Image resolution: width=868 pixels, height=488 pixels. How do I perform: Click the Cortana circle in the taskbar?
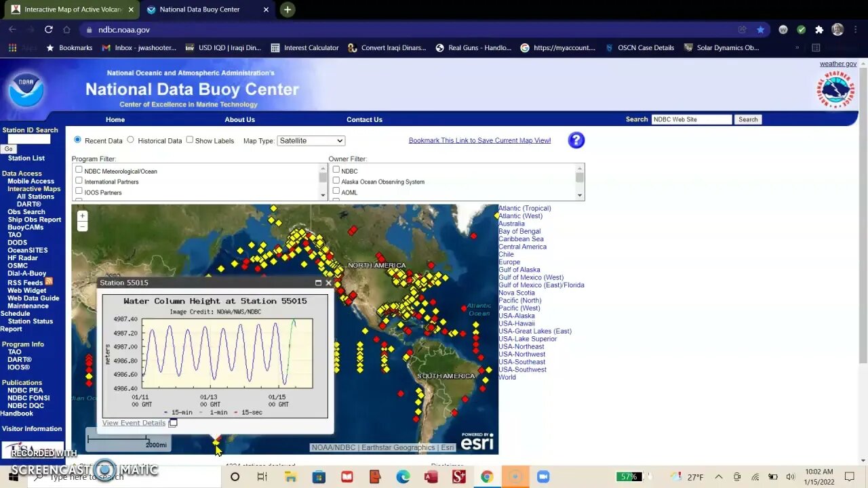pyautogui.click(x=235, y=477)
